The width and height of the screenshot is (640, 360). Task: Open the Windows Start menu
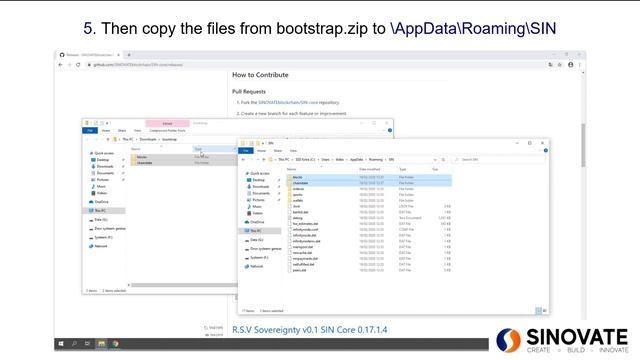[x=61, y=344]
